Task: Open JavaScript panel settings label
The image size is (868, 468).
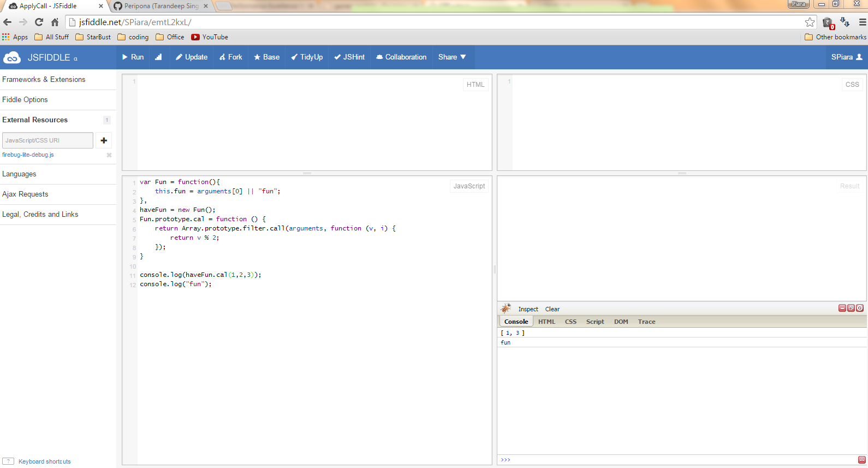Action: click(469, 186)
